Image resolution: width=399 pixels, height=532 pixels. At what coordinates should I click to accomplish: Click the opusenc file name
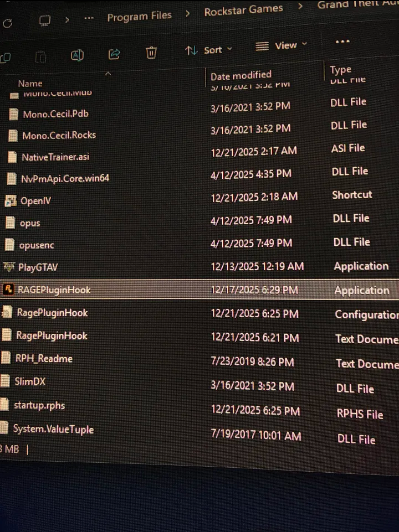pos(37,245)
